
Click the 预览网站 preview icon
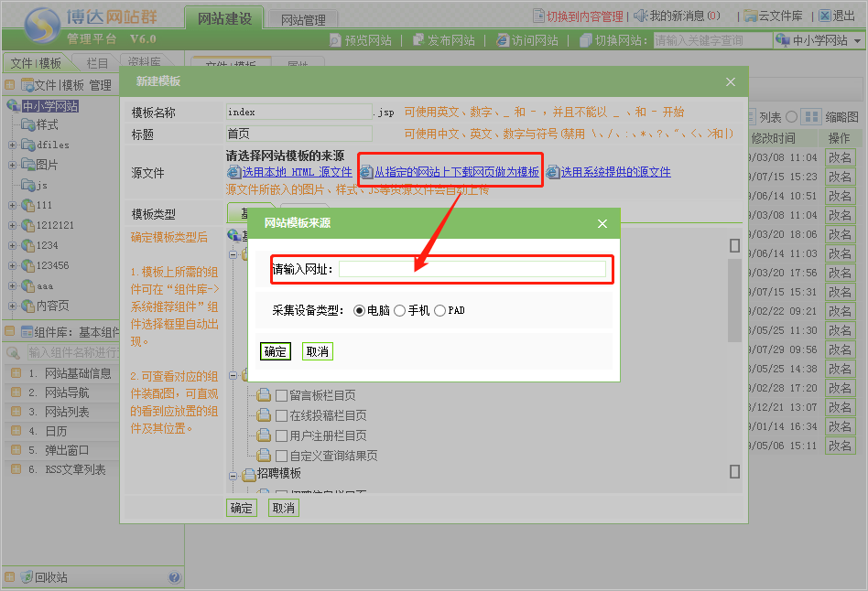[x=336, y=41]
